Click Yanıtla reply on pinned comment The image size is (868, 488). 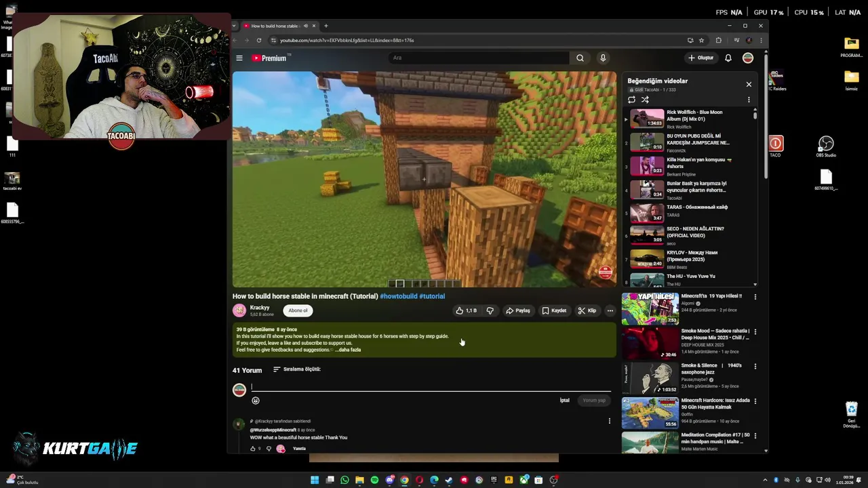coord(299,449)
